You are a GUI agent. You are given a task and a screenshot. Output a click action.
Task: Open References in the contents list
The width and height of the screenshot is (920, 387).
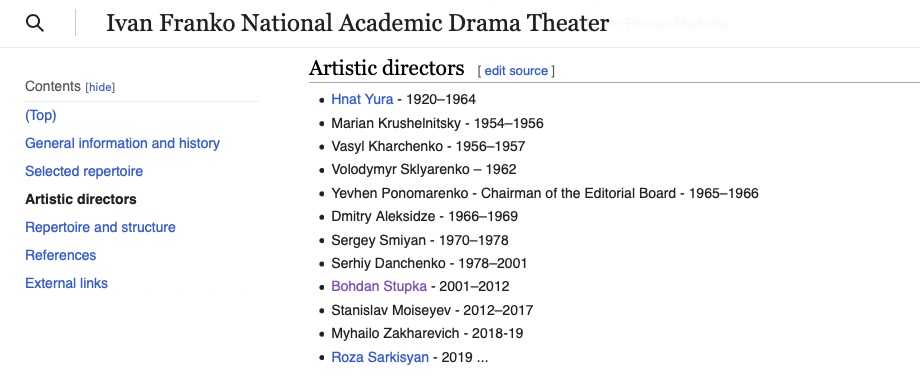[60, 255]
